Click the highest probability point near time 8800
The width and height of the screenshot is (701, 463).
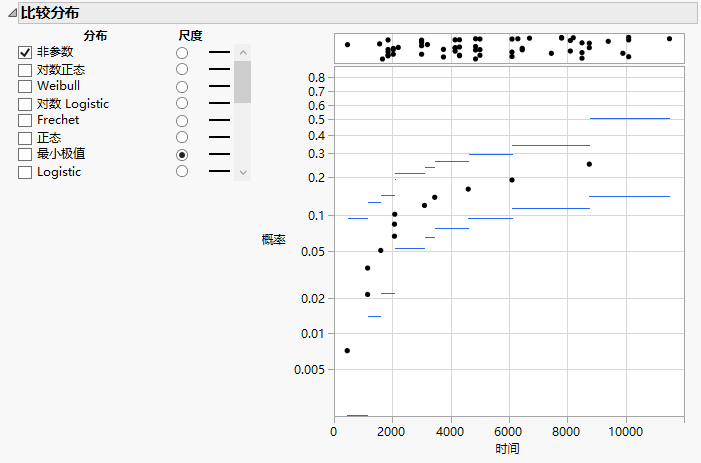589,164
